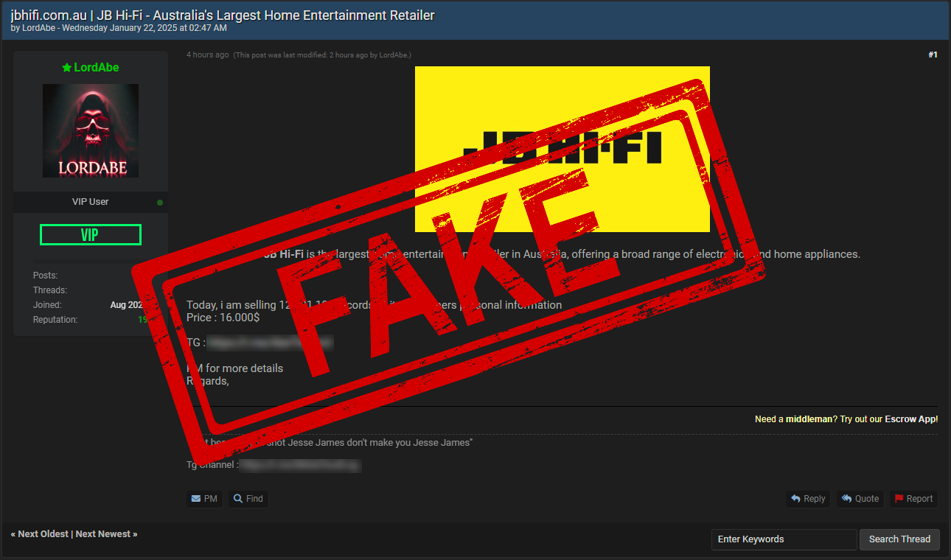Click the 'Price : 16.000$' line
The height and width of the screenshot is (560, 951).
click(223, 318)
